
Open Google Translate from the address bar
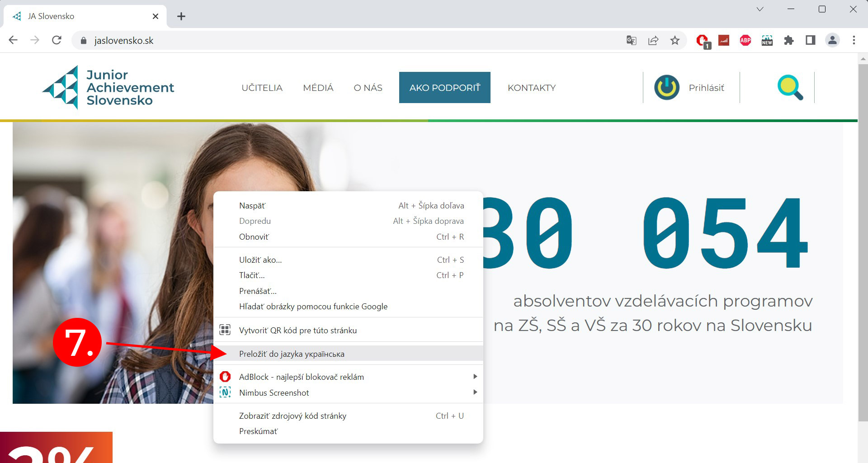[x=631, y=40]
